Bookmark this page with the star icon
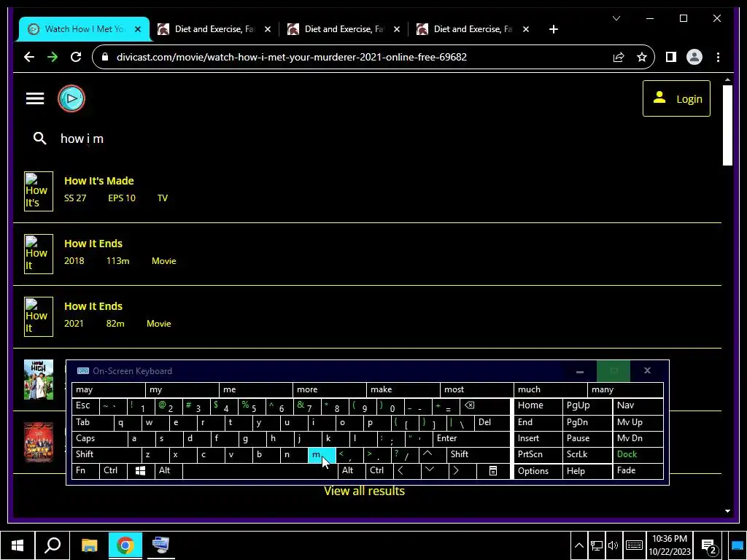Image resolution: width=747 pixels, height=560 pixels. point(642,57)
